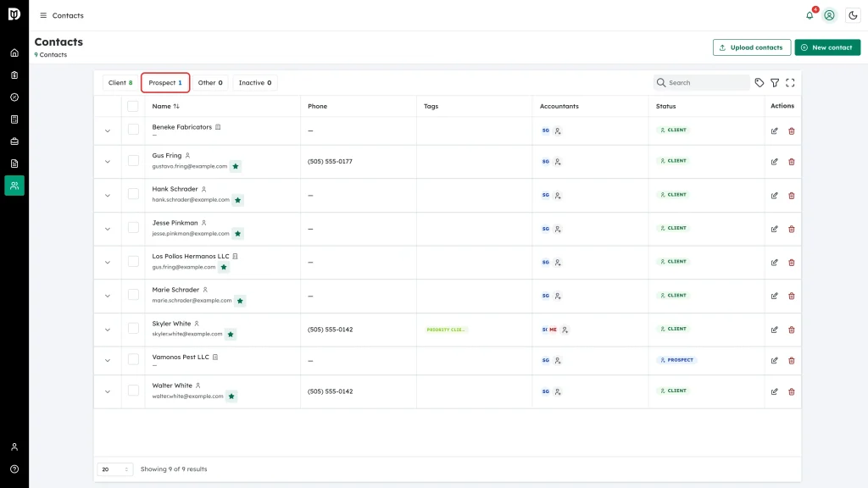The height and width of the screenshot is (488, 868).
Task: Switch to the Client tab
Action: tap(120, 82)
